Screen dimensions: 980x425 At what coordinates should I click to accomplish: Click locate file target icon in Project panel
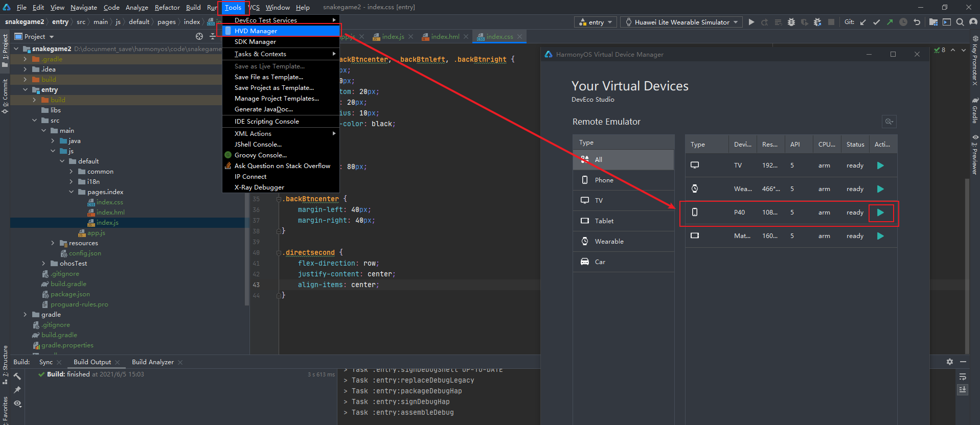(x=199, y=36)
